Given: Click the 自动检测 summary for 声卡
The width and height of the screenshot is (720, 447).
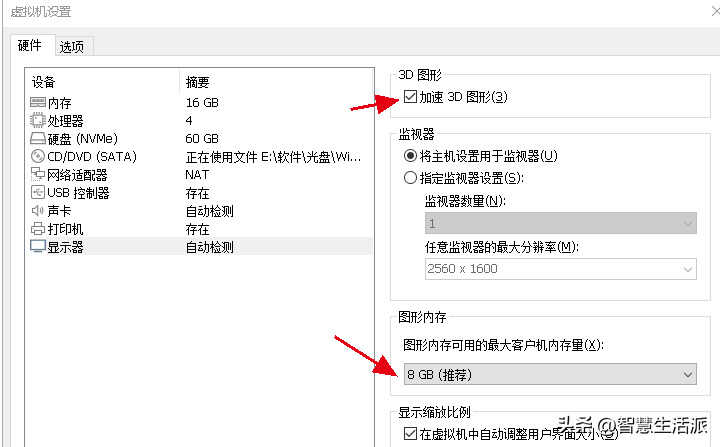Looking at the screenshot, I should (209, 211).
